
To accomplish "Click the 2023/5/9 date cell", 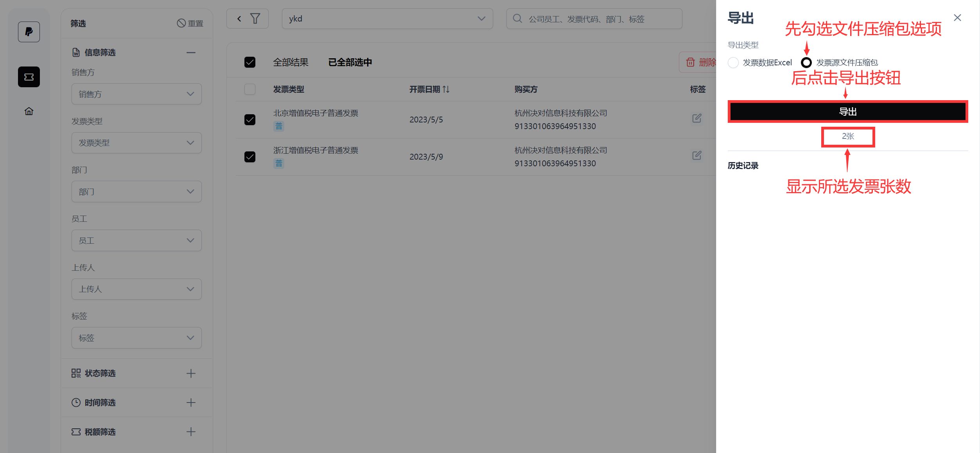I will (x=426, y=157).
